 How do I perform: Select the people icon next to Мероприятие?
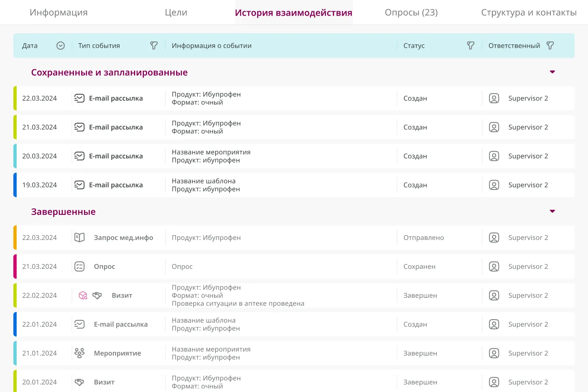click(80, 353)
